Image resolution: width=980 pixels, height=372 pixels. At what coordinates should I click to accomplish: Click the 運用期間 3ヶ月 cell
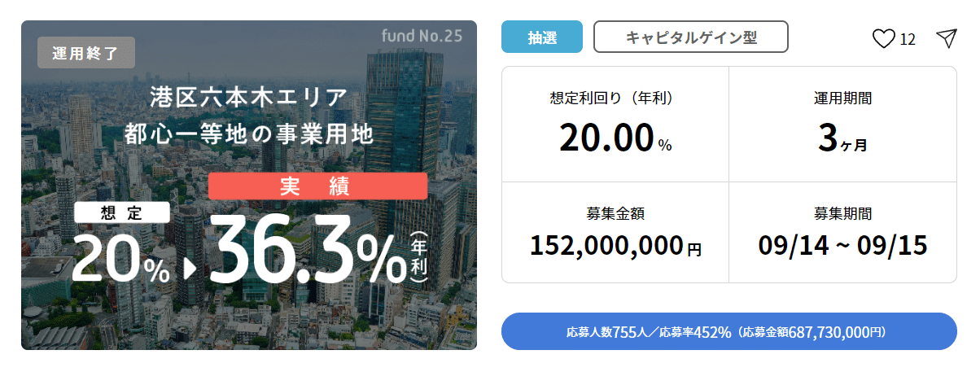[843, 125]
